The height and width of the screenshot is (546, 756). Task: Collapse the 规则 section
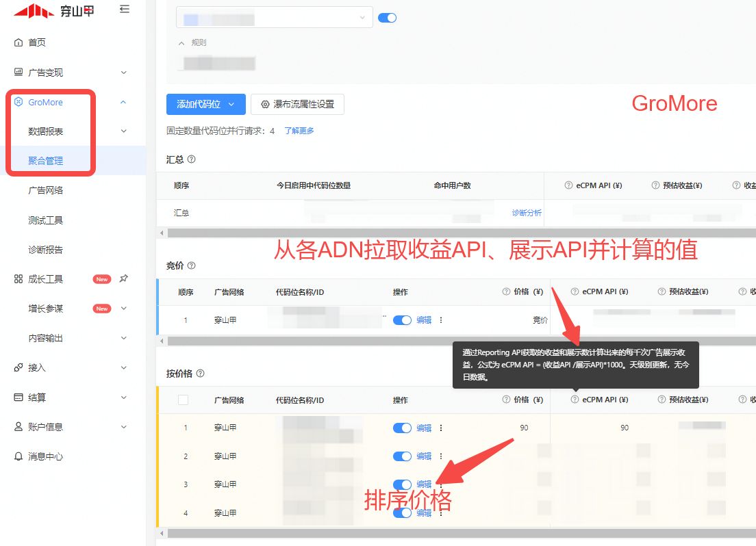pos(181,43)
